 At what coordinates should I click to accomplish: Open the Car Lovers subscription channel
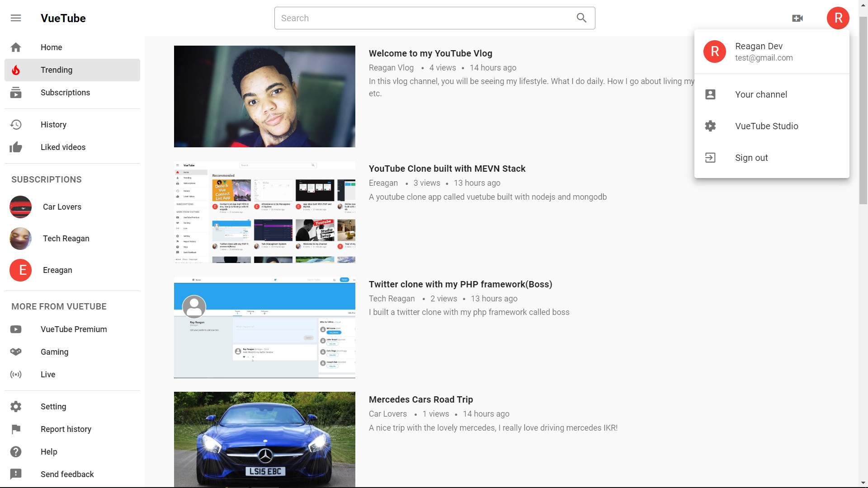click(62, 207)
